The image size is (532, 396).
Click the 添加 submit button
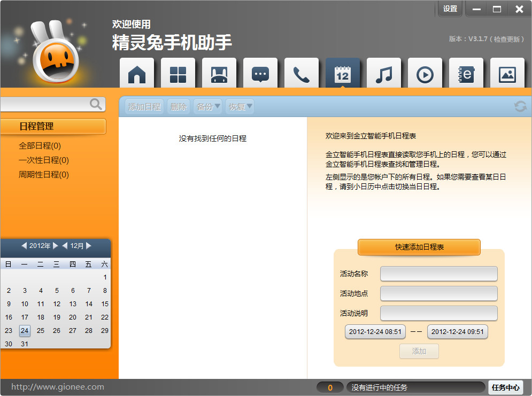[x=419, y=351]
